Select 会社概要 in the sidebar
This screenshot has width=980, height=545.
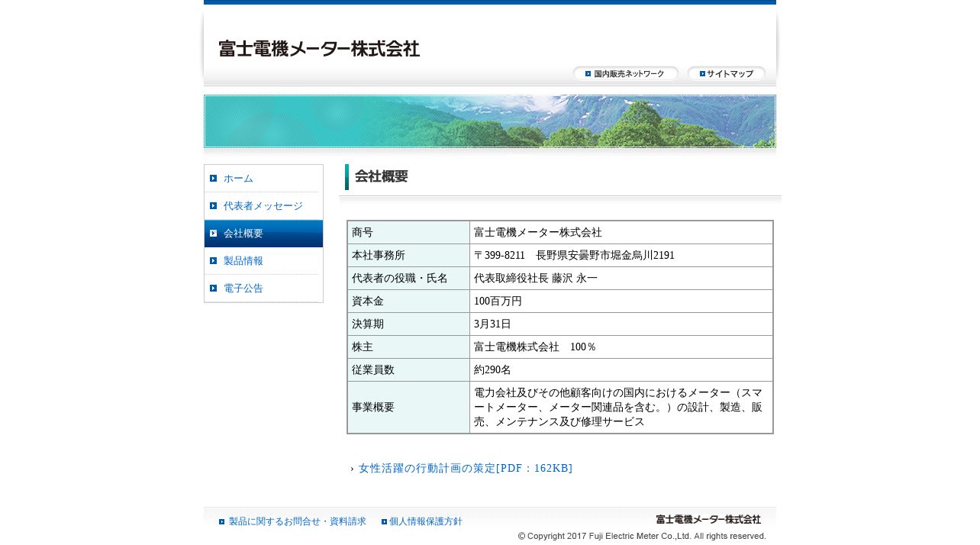tap(263, 234)
